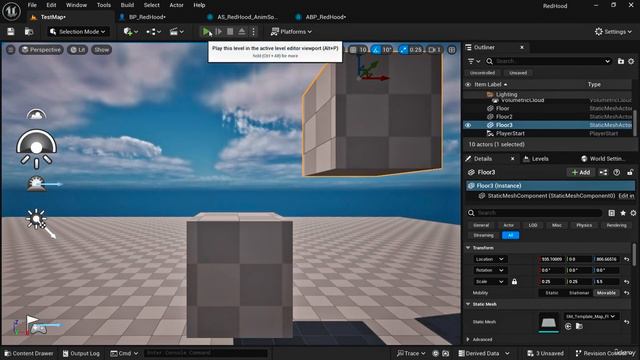Collapse the Transform section
640x360 pixels.
(x=468, y=248)
